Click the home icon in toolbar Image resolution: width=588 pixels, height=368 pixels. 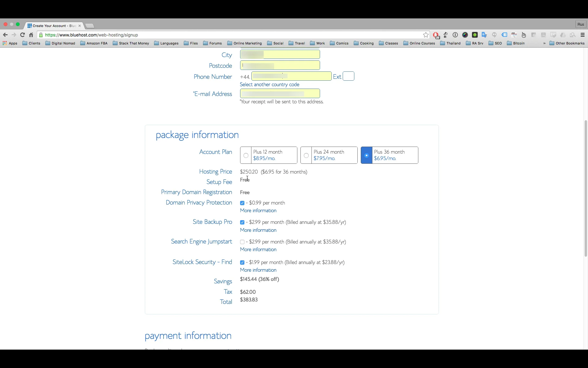point(31,35)
